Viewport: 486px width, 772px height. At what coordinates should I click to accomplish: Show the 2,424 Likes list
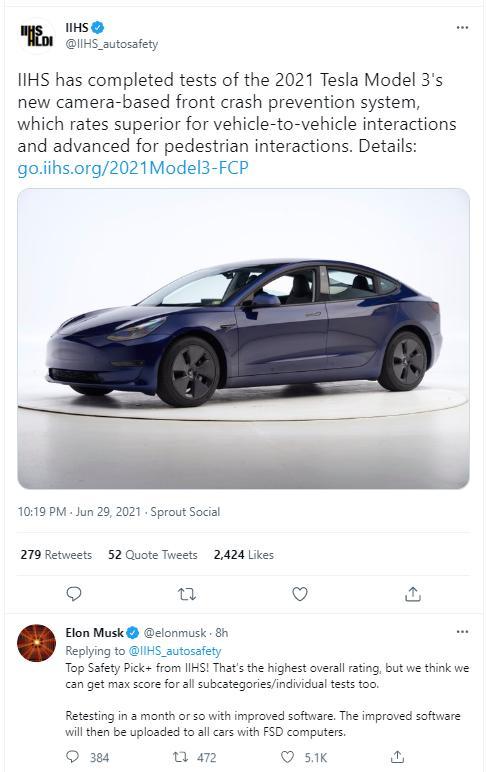(244, 555)
